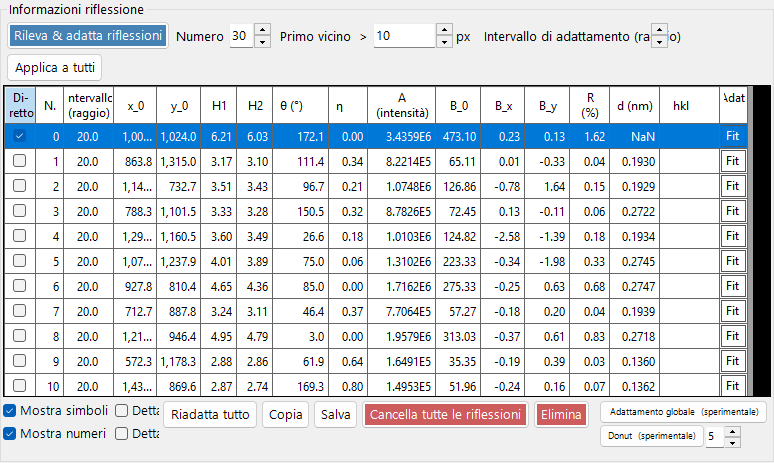The width and height of the screenshot is (774, 463).
Task: Click the Donut input field showing 5
Action: click(x=715, y=436)
